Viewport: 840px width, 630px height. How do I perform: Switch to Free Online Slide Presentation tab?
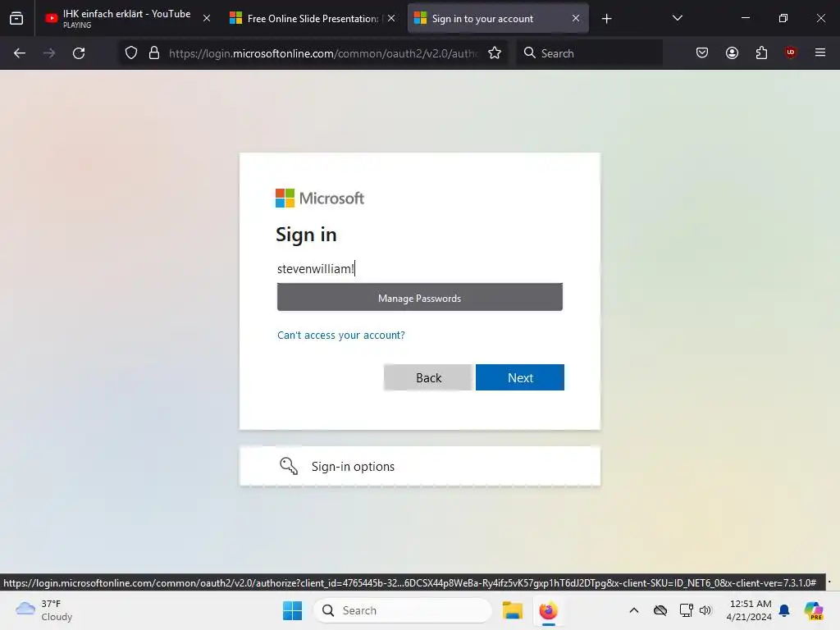[312, 19]
